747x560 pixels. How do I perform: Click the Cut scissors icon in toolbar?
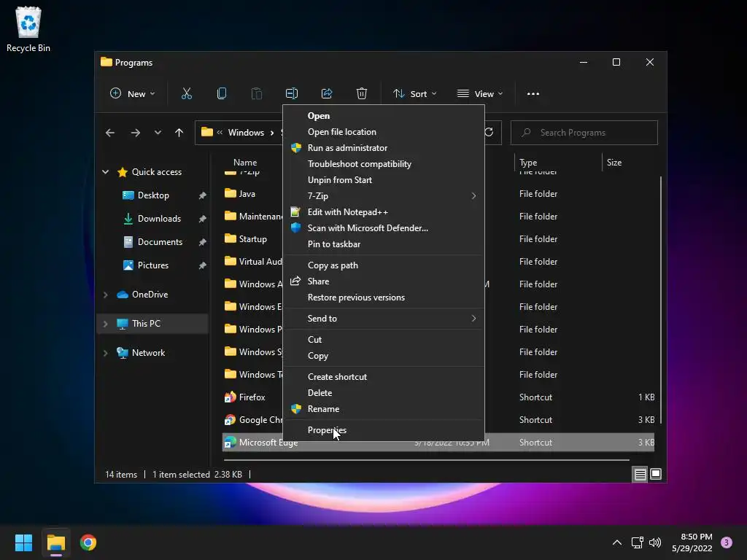(186, 94)
